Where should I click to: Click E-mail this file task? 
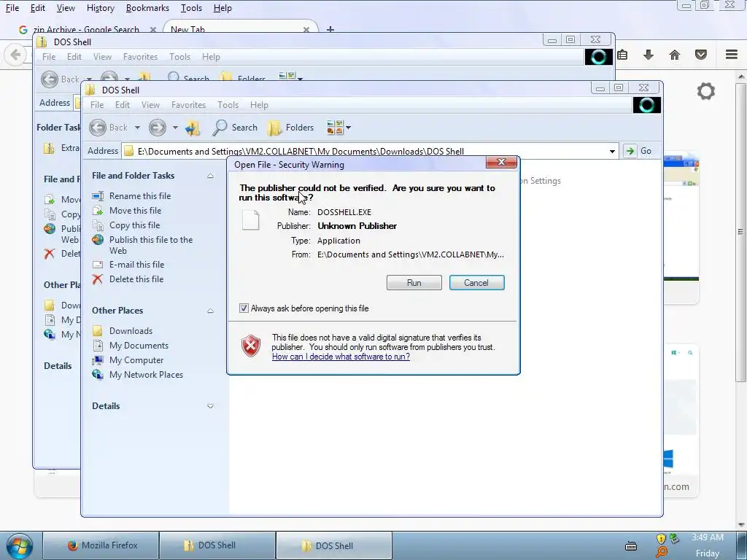tap(136, 264)
